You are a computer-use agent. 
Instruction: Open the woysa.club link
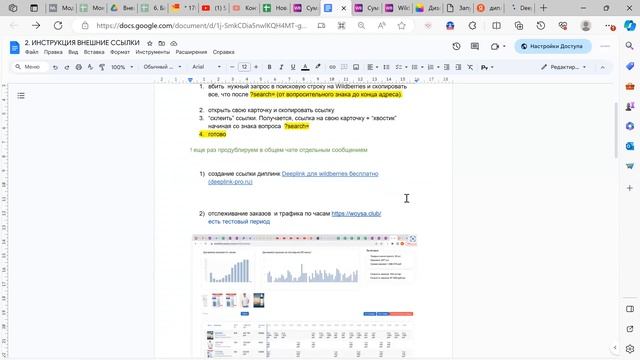click(356, 213)
